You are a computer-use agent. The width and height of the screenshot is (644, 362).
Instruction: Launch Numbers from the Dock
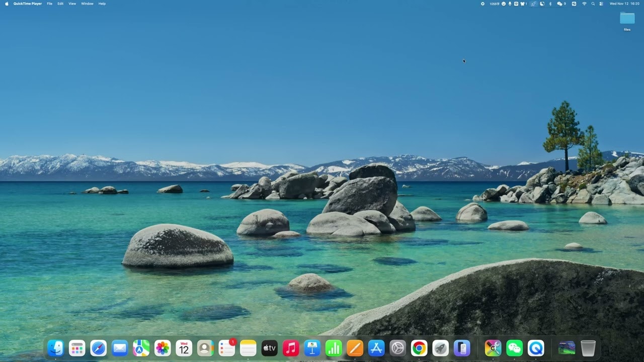pyautogui.click(x=334, y=348)
